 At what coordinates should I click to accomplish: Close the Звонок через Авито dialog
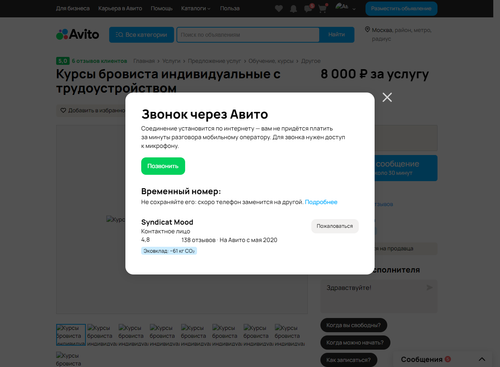(x=387, y=97)
